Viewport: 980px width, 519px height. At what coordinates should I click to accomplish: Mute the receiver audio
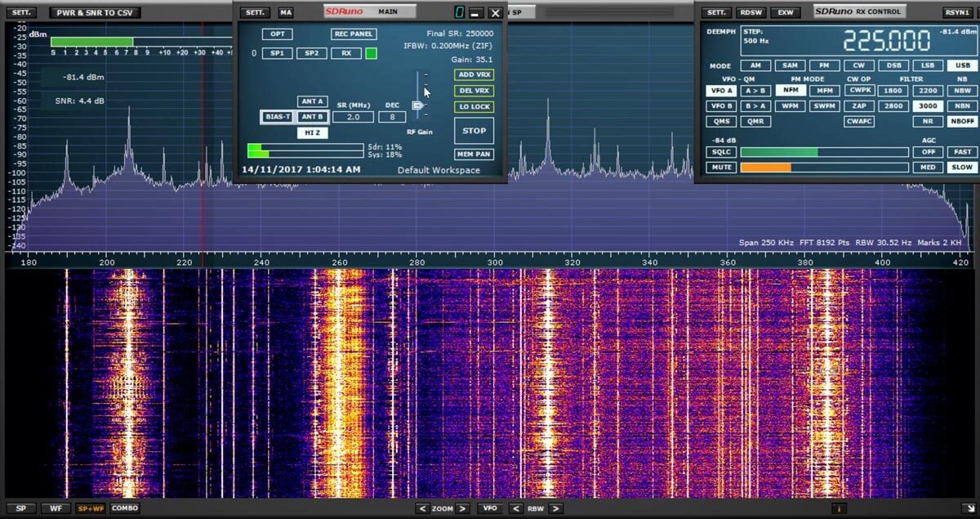(719, 167)
